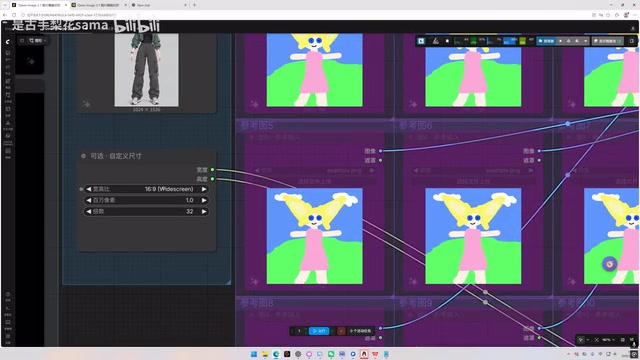Decrease 倍数 with left arrow
Viewport: 640px width, 360px height.
89,211
